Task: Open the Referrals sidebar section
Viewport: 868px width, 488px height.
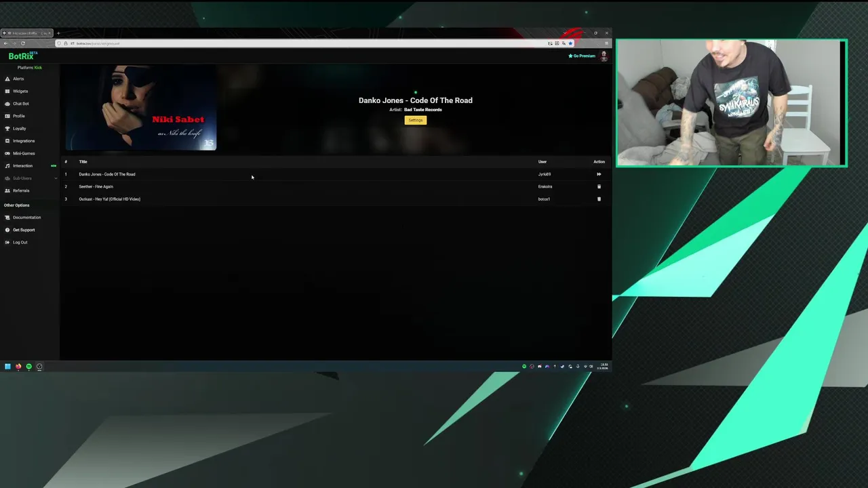Action: pos(21,190)
